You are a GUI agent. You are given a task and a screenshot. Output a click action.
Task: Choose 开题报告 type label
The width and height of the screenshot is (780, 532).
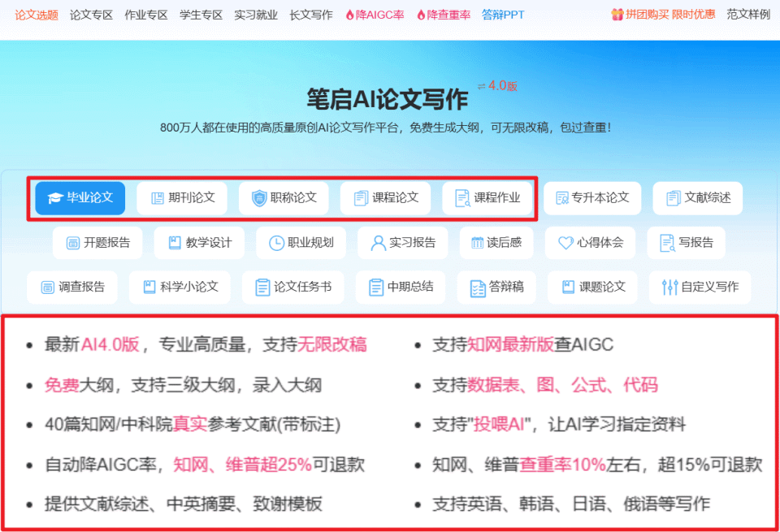tap(107, 243)
